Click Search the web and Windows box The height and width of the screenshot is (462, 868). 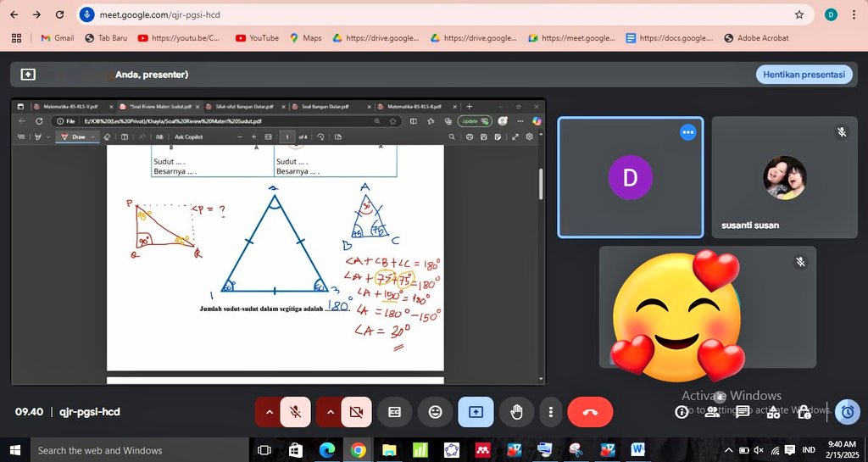click(140, 450)
